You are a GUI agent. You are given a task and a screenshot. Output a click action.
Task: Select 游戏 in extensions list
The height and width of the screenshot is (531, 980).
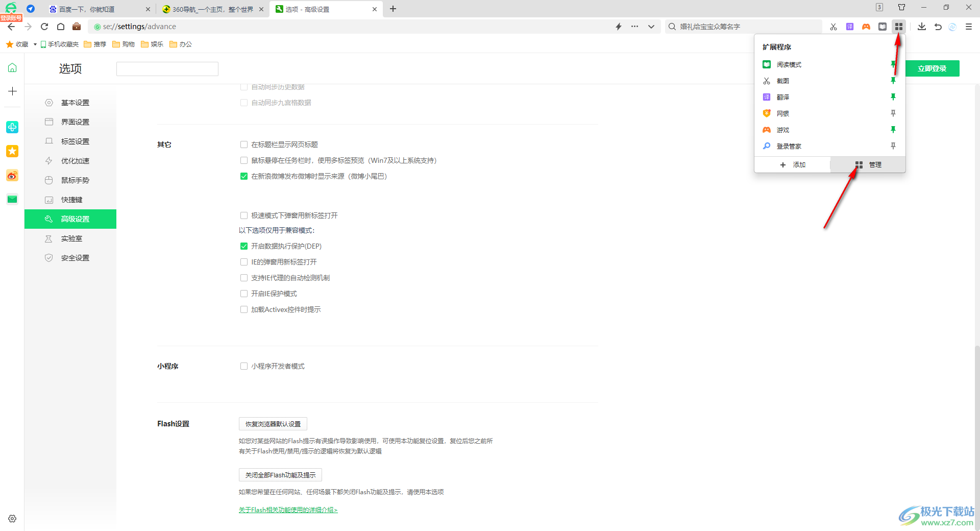tap(783, 130)
